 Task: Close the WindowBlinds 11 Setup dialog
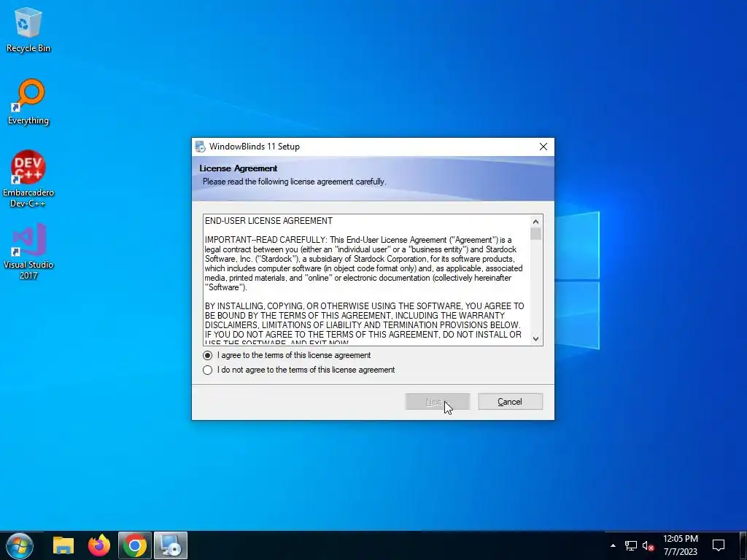pyautogui.click(x=543, y=147)
